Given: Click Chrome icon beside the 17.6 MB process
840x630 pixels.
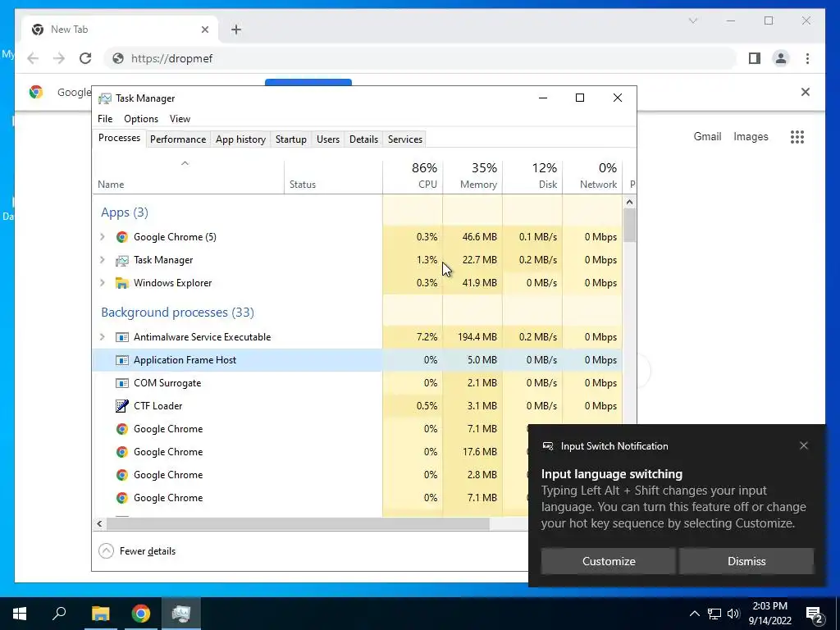Looking at the screenshot, I should pos(122,452).
